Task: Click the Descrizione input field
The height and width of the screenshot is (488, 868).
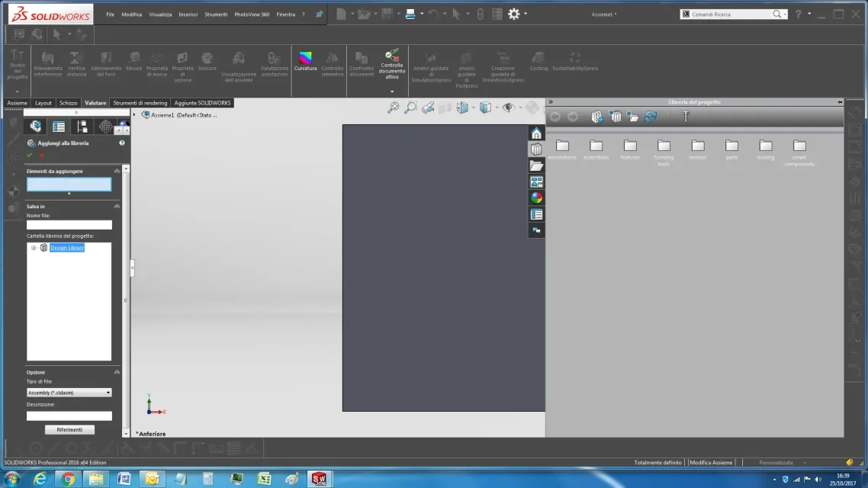Action: tap(69, 416)
